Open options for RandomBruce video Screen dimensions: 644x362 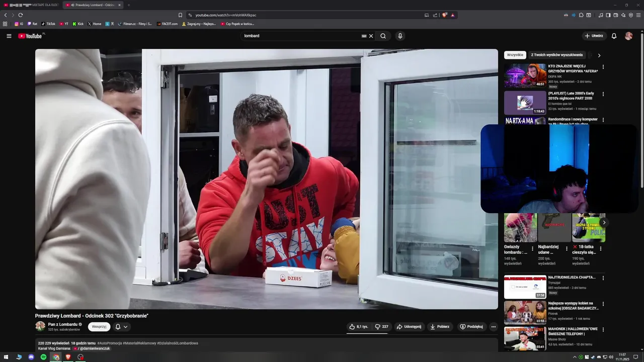603,120
